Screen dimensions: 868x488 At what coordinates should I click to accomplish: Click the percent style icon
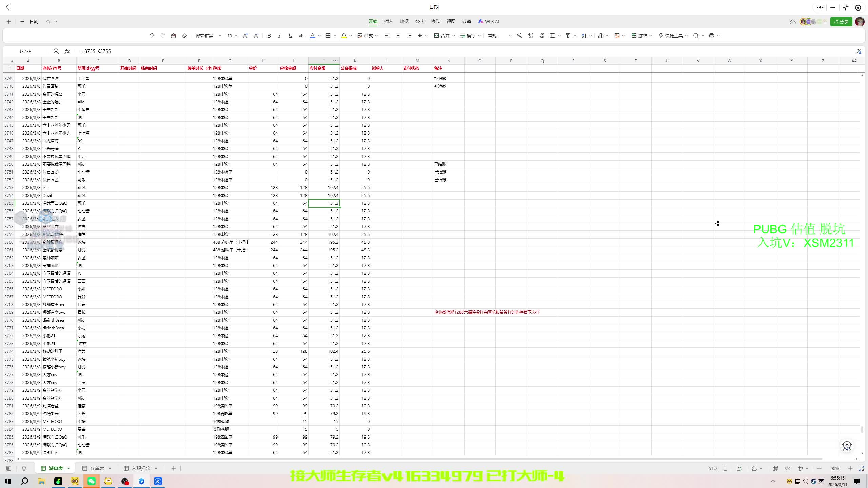[519, 36]
